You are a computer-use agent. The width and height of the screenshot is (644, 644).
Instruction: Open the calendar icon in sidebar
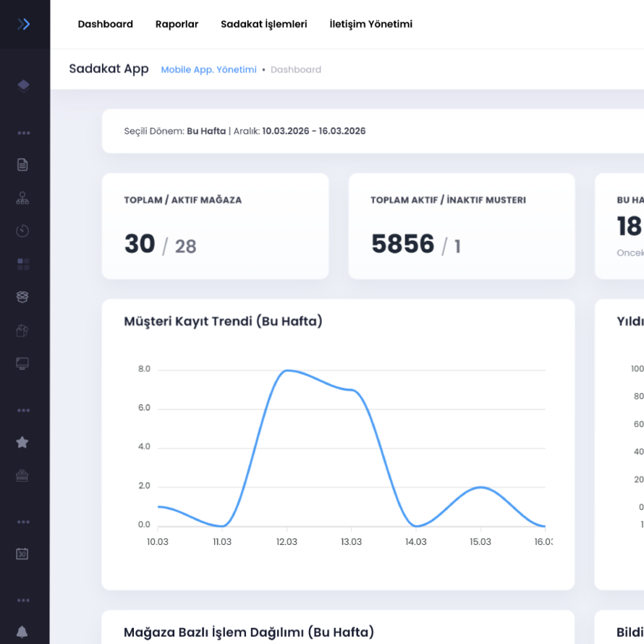(x=22, y=554)
